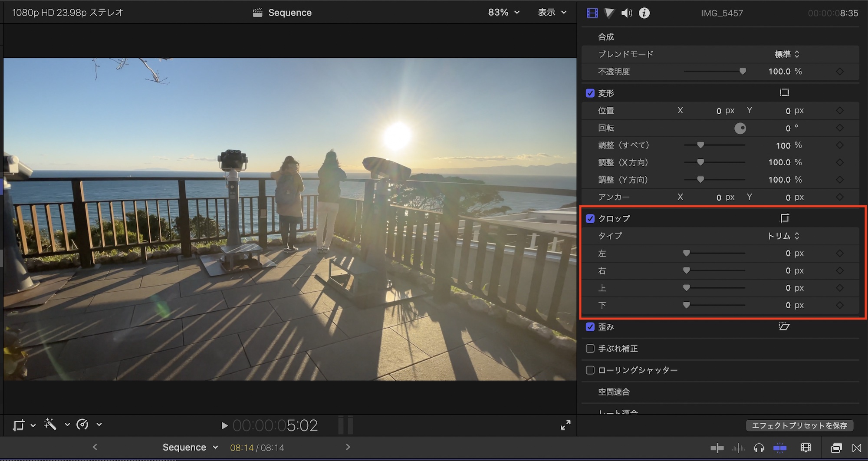Viewport: 868px width, 461px height.
Task: Add keyframe for 上 crop
Action: click(x=840, y=288)
